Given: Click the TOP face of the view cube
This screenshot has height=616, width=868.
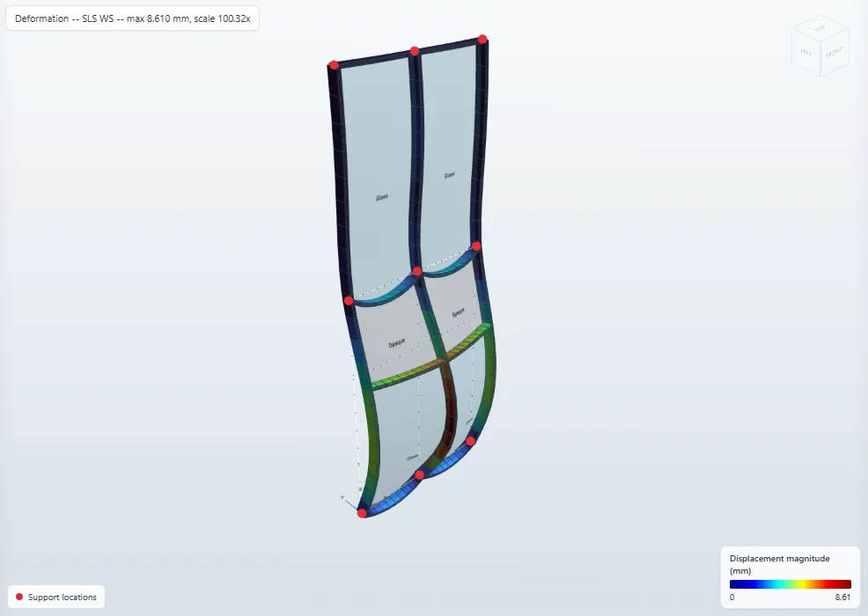Looking at the screenshot, I should click(x=820, y=27).
